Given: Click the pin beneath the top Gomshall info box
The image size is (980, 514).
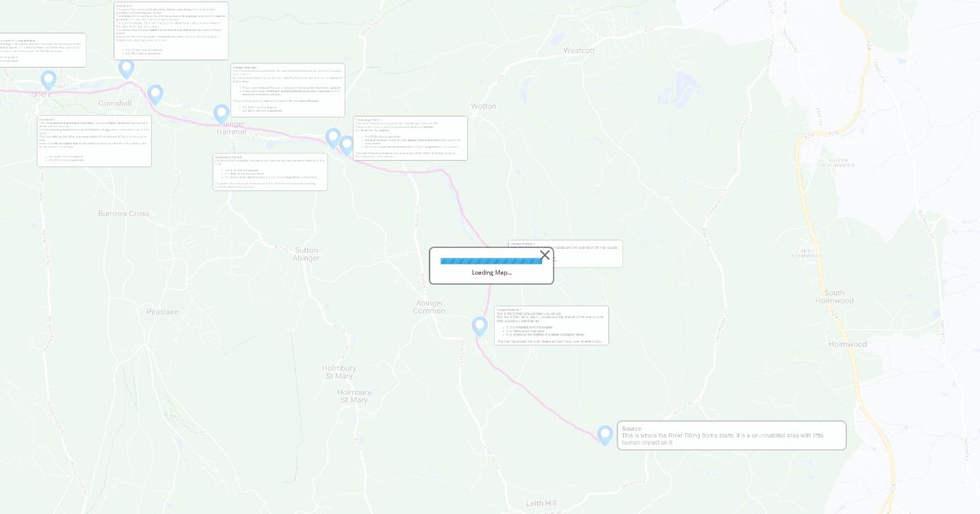Looking at the screenshot, I should pos(126,69).
